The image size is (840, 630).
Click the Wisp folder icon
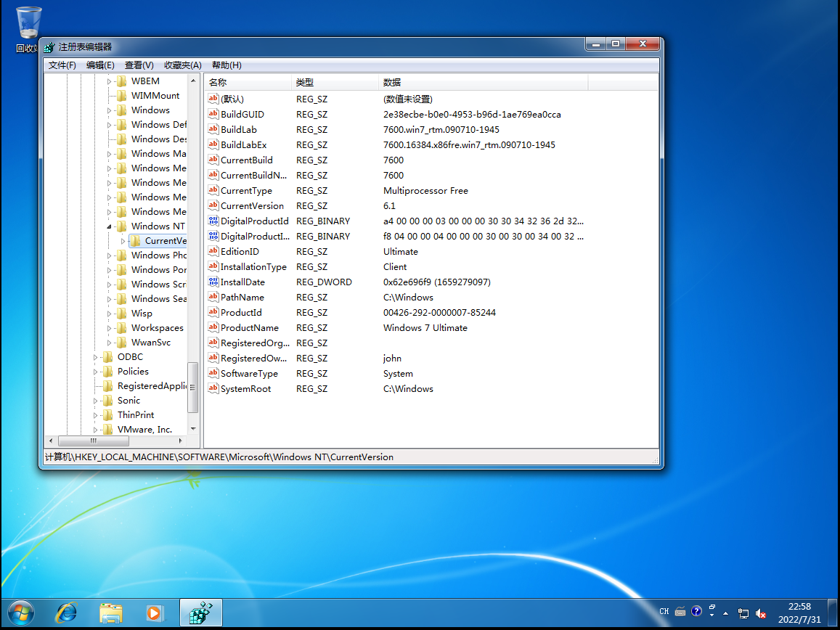[x=121, y=314]
